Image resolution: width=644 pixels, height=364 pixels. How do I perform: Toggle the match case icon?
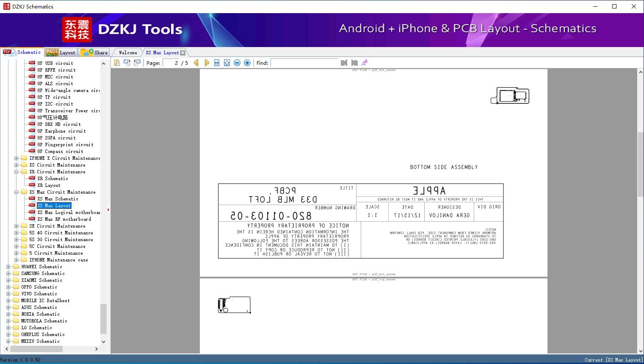tap(364, 63)
